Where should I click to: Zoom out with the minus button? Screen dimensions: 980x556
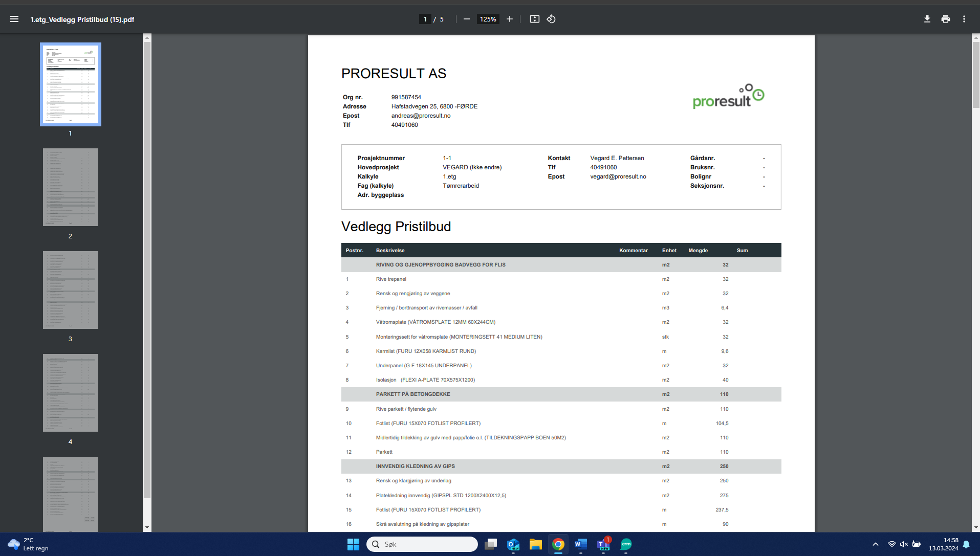click(x=467, y=19)
